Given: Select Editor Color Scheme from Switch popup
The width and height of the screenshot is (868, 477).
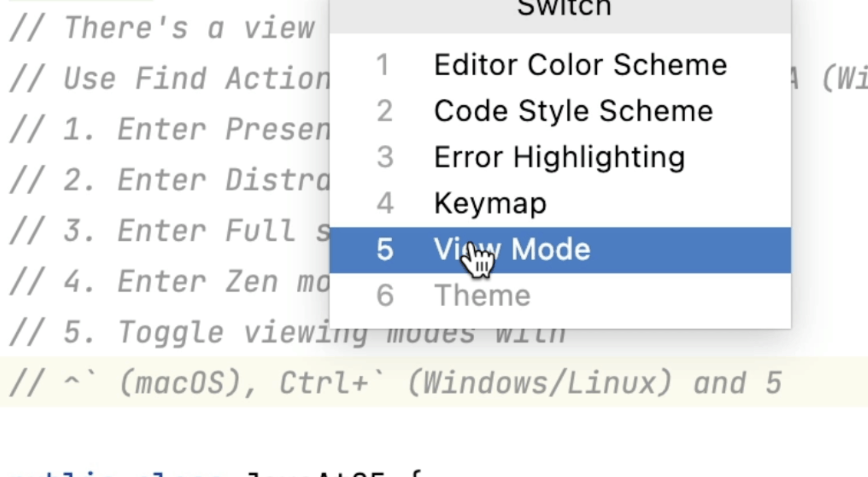Looking at the screenshot, I should point(580,65).
